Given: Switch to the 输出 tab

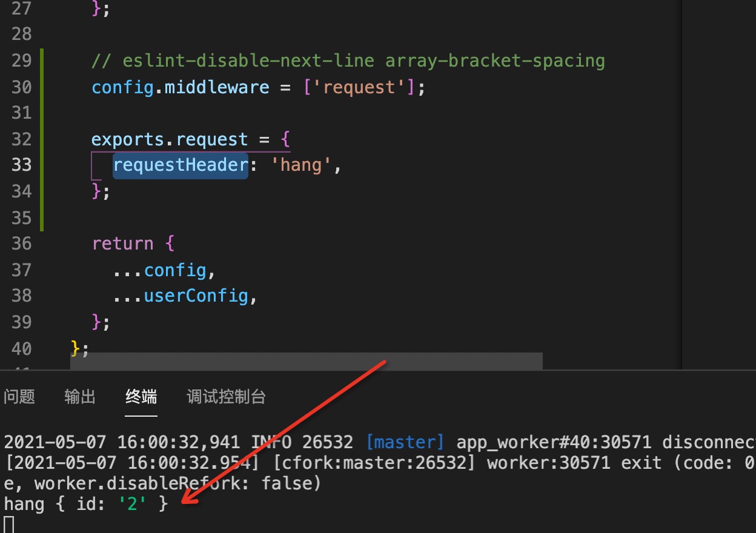Looking at the screenshot, I should click(x=80, y=397).
